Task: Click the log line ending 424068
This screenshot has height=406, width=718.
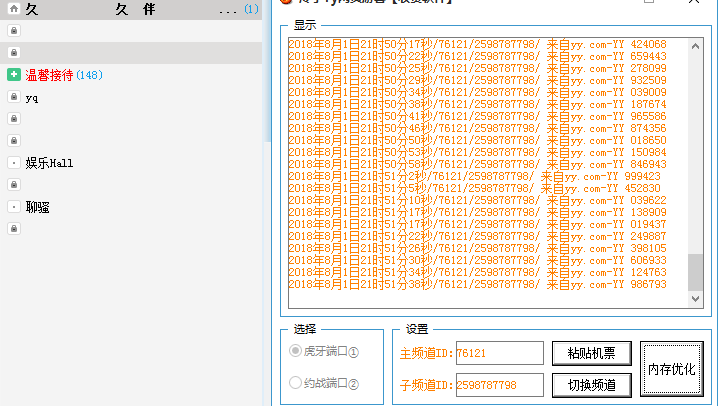Action: 478,44
